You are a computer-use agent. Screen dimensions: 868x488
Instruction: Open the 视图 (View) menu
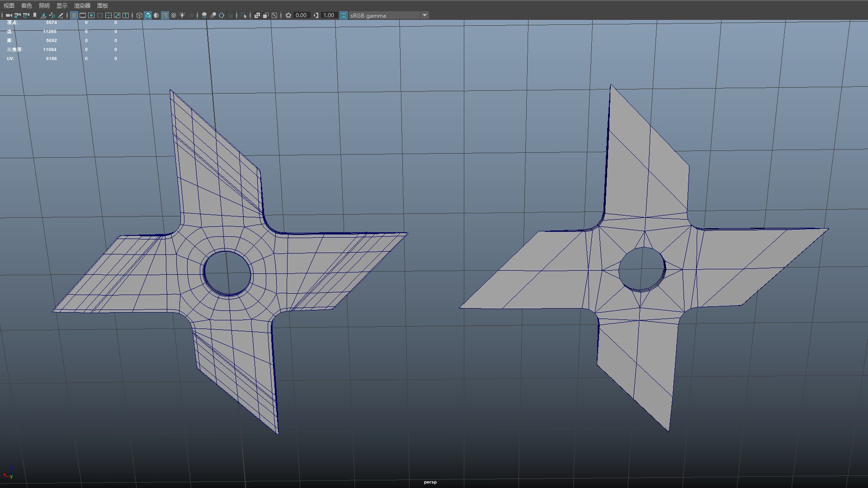[x=9, y=5]
